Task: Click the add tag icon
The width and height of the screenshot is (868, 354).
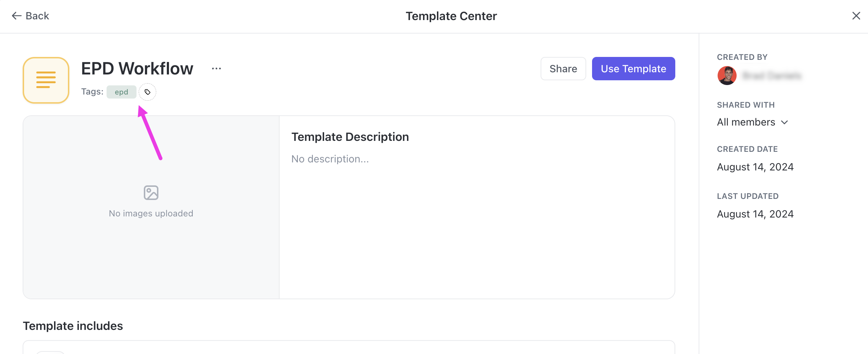Action: [147, 92]
